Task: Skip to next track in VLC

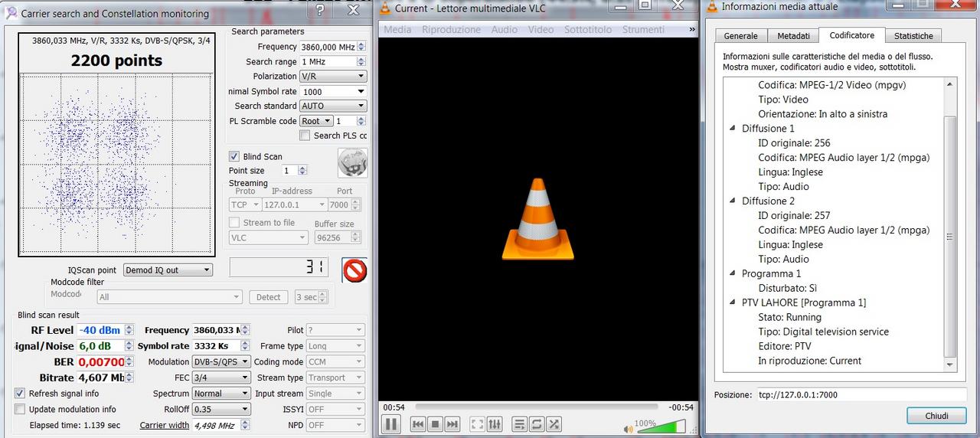Action: coord(452,424)
